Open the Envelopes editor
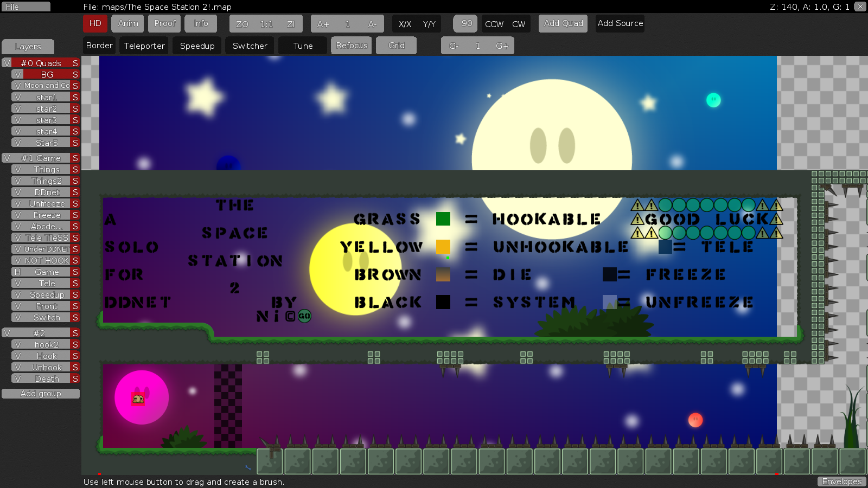The image size is (868, 488). tap(841, 481)
